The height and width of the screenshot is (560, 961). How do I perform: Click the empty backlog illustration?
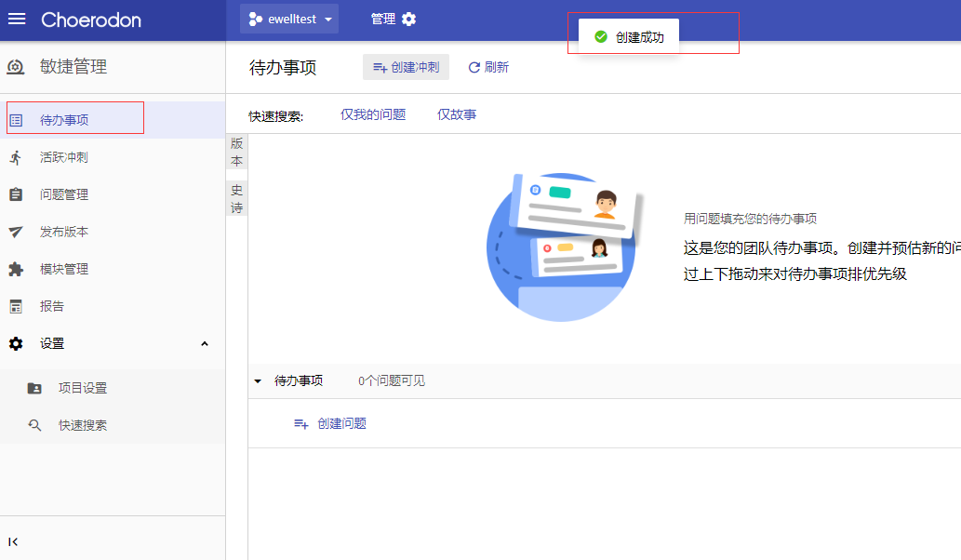click(565, 247)
